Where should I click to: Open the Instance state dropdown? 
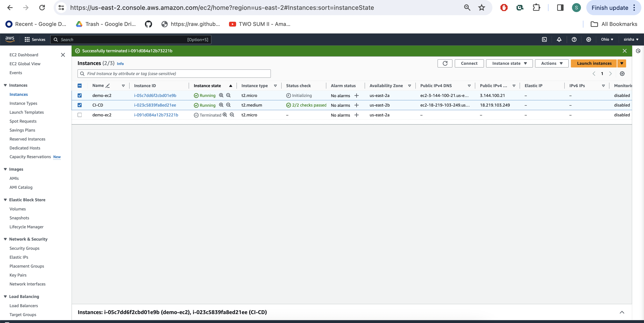pyautogui.click(x=509, y=63)
